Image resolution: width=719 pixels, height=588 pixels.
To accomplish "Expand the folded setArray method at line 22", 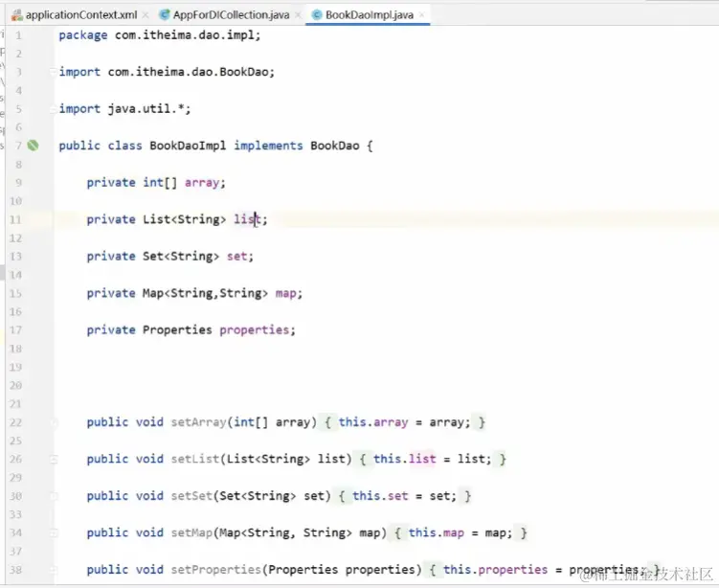I will tap(54, 422).
